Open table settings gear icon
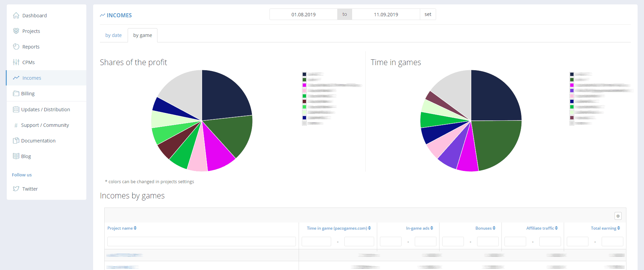The height and width of the screenshot is (270, 644). pos(618,216)
